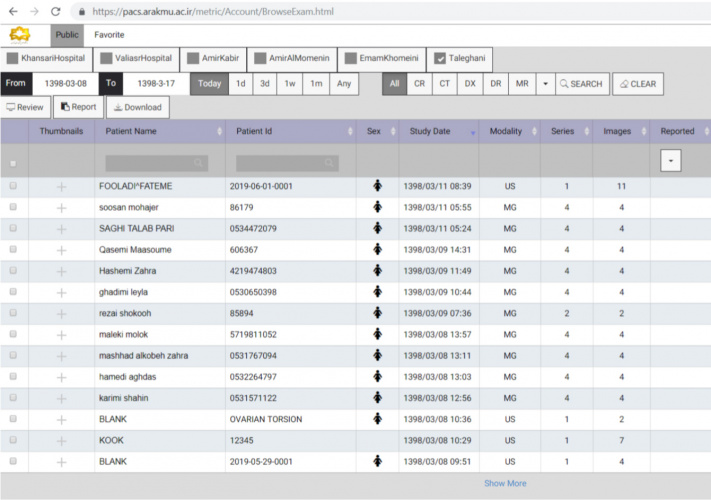Uncheck the Taleghani hospital checkbox
This screenshot has width=711, height=500.
point(439,59)
